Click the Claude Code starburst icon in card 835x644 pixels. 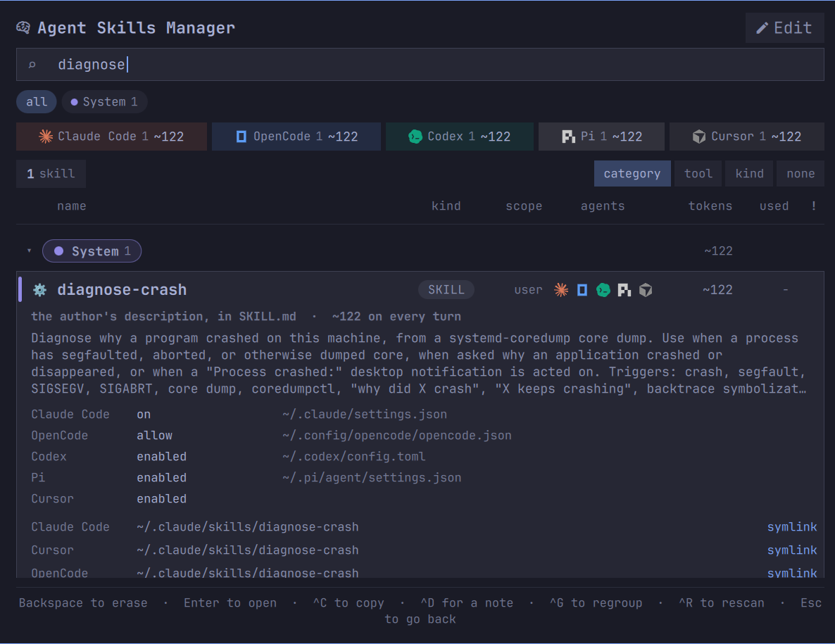(x=46, y=137)
